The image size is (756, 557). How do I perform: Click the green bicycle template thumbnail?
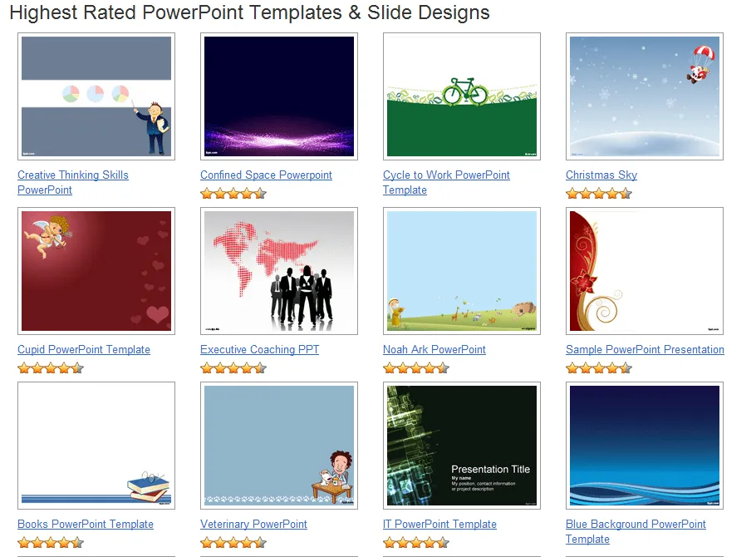click(462, 96)
